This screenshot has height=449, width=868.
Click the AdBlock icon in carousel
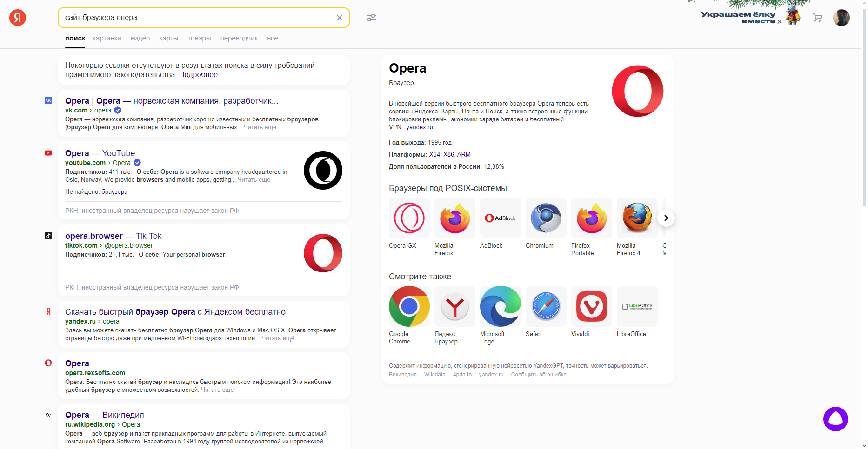click(500, 218)
